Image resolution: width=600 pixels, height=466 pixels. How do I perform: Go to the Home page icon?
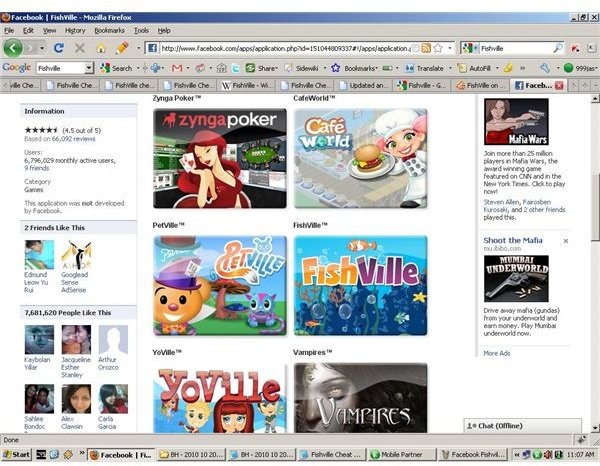(x=101, y=48)
